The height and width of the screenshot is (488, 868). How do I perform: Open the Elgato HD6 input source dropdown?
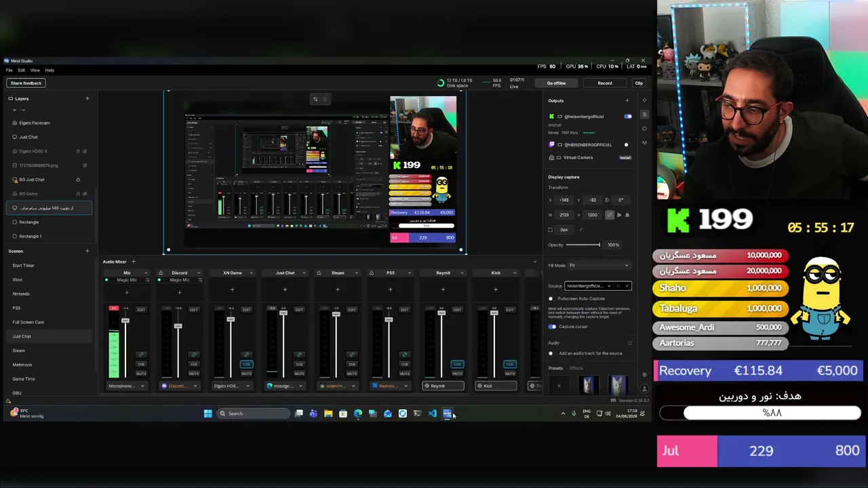pyautogui.click(x=232, y=386)
